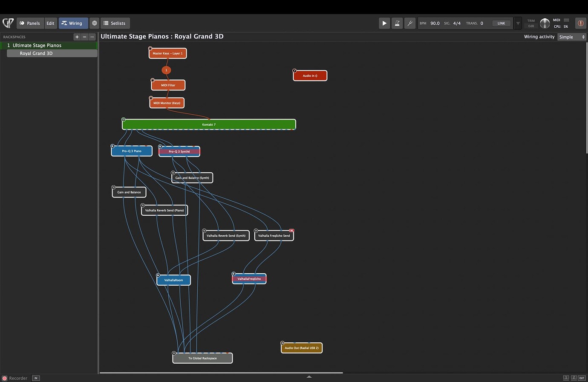
Task: Click the BPM value 90.0
Action: 435,23
